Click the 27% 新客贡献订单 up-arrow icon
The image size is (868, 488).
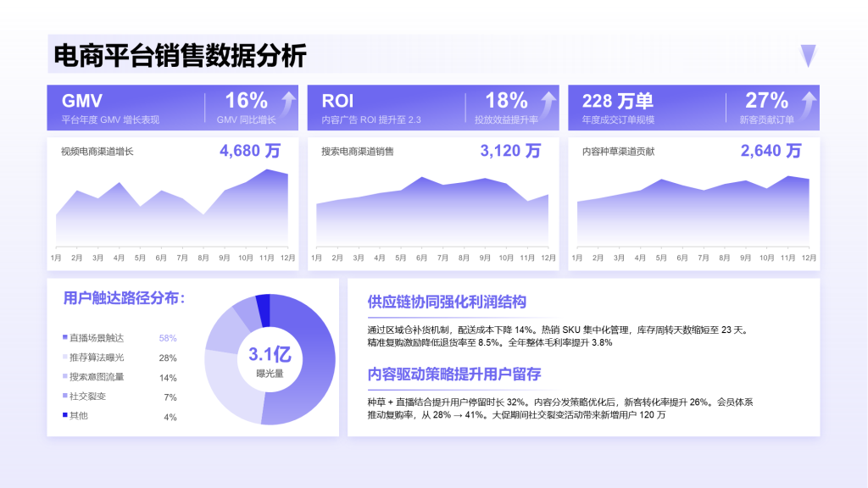(x=810, y=103)
